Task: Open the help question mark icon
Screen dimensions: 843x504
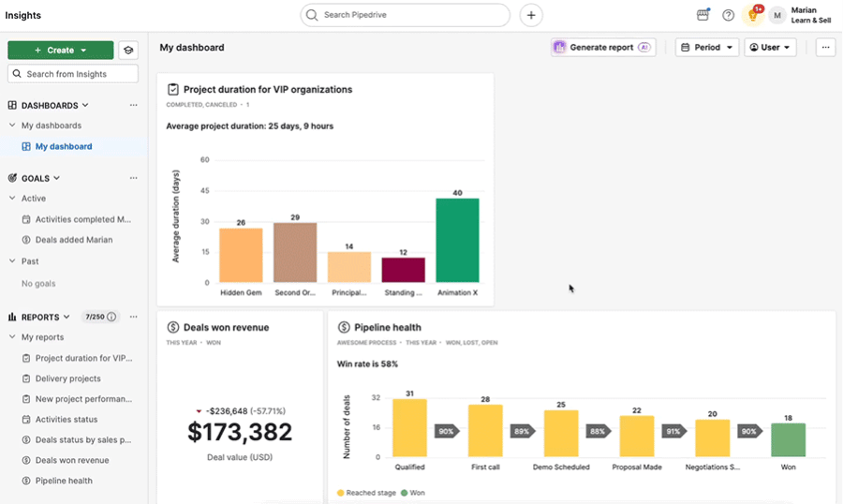Action: tap(728, 15)
